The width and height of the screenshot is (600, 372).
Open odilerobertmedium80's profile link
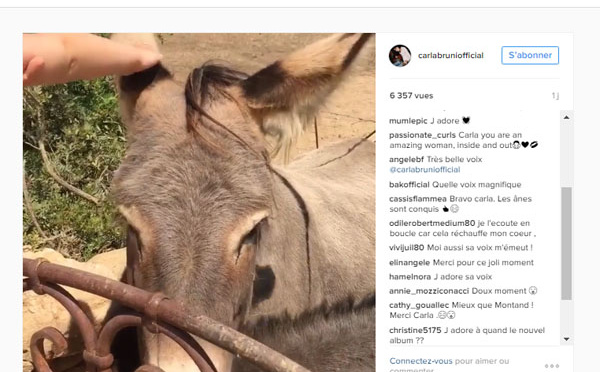[432, 223]
